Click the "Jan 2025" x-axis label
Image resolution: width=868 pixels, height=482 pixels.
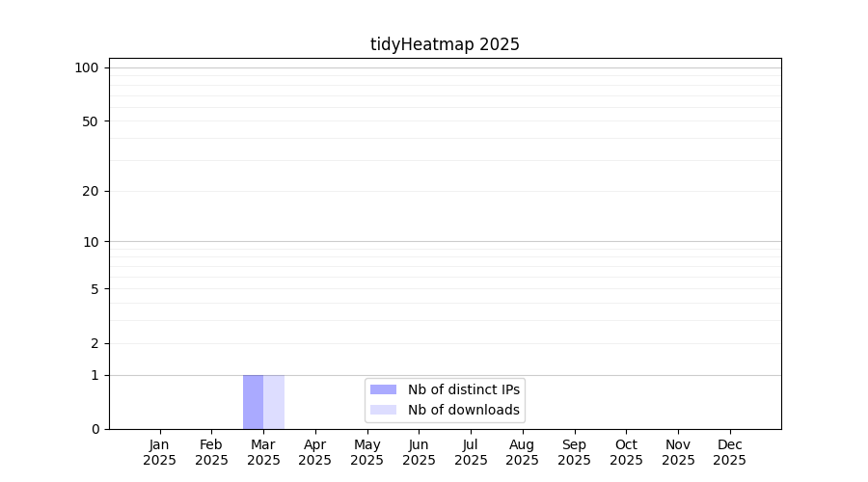tap(160, 452)
